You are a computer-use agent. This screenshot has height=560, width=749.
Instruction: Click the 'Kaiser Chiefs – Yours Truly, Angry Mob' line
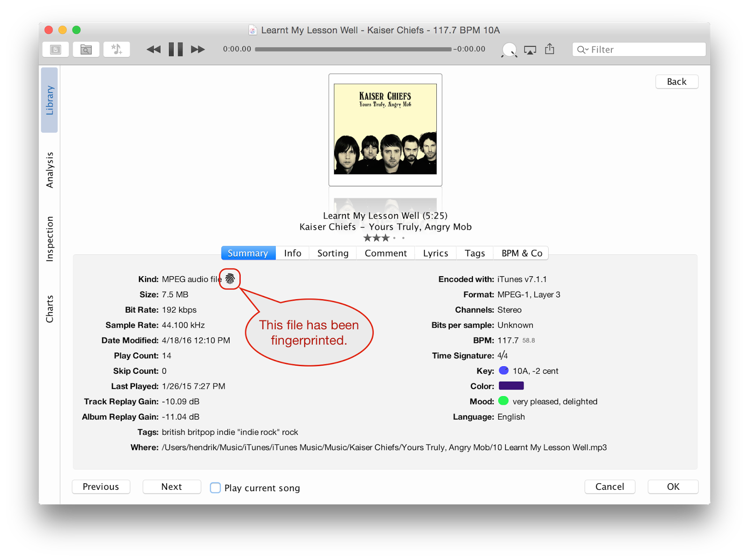pyautogui.click(x=385, y=227)
